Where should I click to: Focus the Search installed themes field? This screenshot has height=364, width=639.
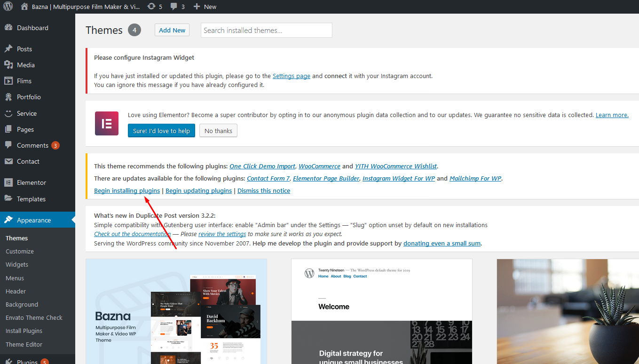click(266, 30)
